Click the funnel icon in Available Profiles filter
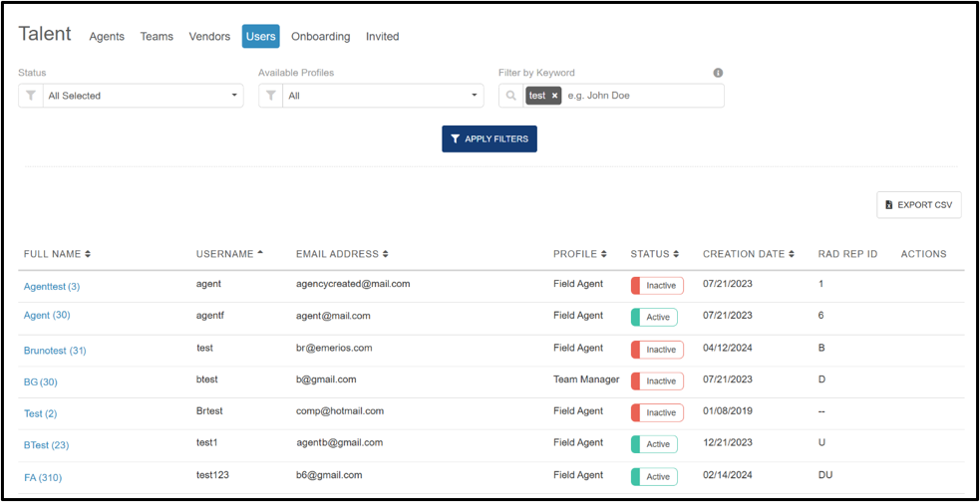 tap(270, 97)
